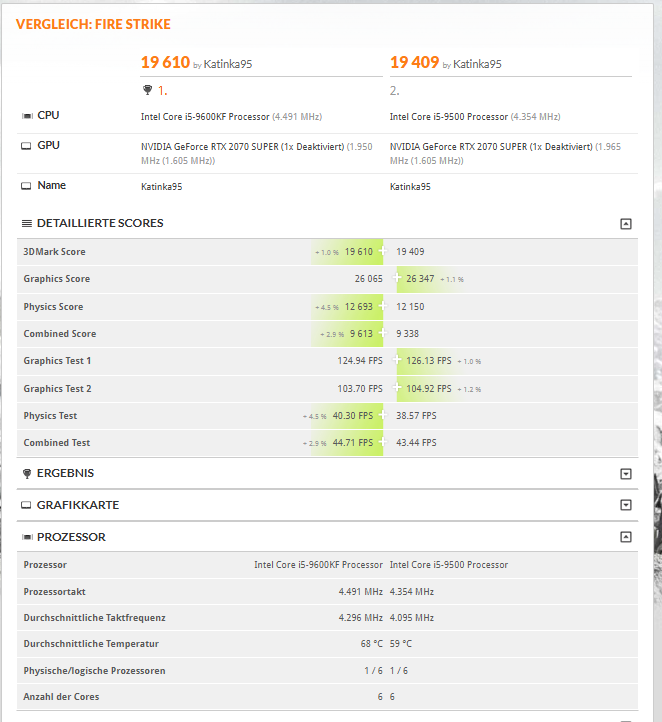Click the 26 065 graphics score value
The image size is (662, 722).
(368, 279)
